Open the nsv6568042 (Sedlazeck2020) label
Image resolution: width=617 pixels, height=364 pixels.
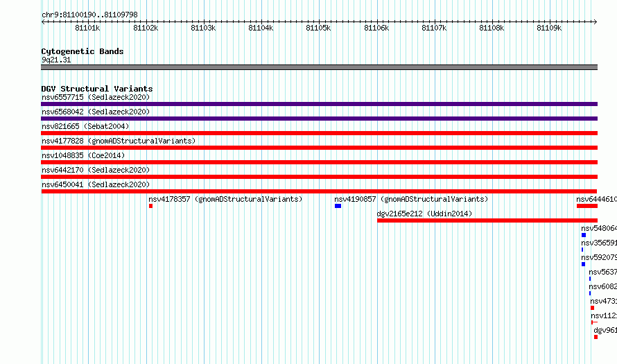pyautogui.click(x=96, y=112)
